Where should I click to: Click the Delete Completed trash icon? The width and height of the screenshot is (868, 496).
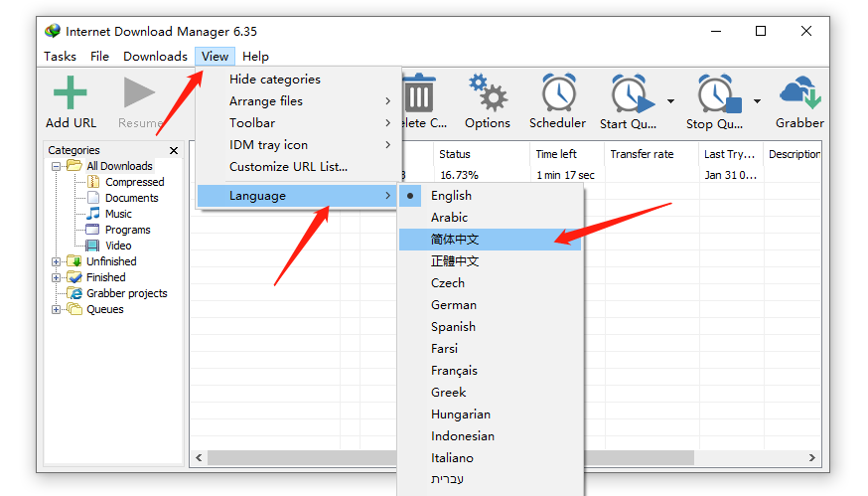click(419, 93)
